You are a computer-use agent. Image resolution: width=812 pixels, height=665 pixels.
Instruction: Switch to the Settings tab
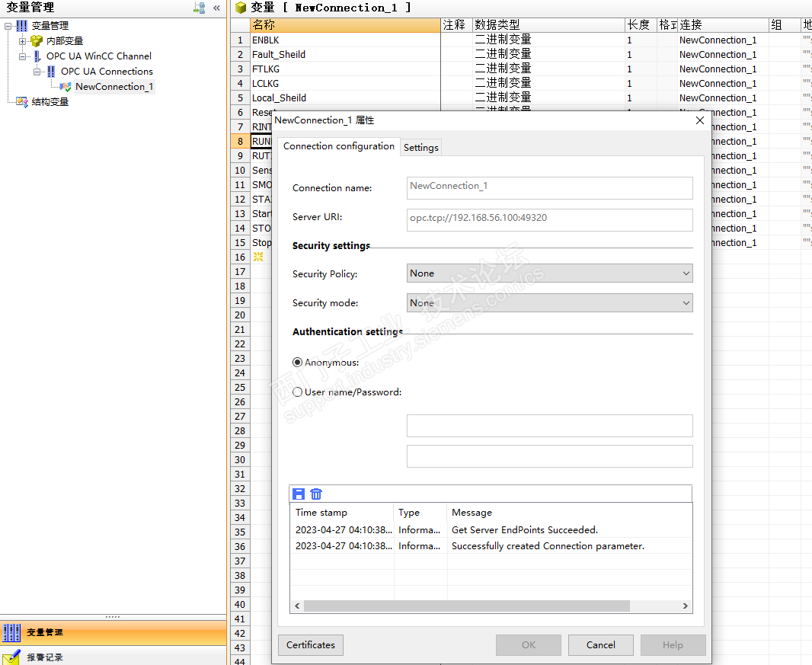coord(421,148)
